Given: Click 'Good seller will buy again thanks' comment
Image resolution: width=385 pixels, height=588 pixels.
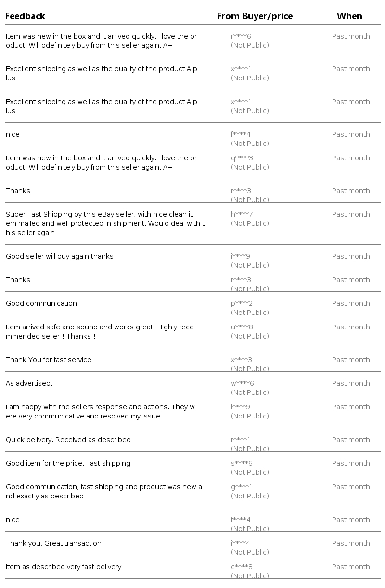Looking at the screenshot, I should tap(60, 256).
